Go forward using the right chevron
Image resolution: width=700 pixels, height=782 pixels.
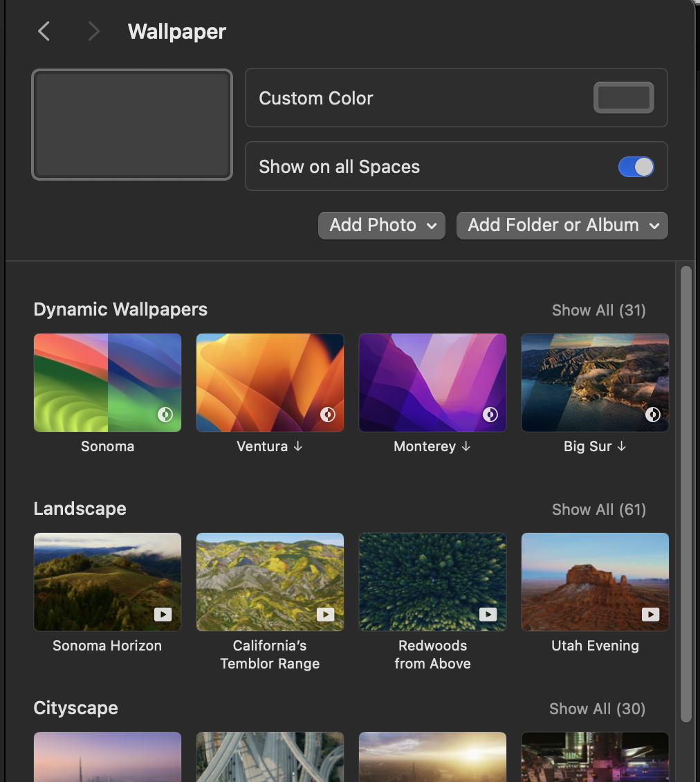(94, 31)
